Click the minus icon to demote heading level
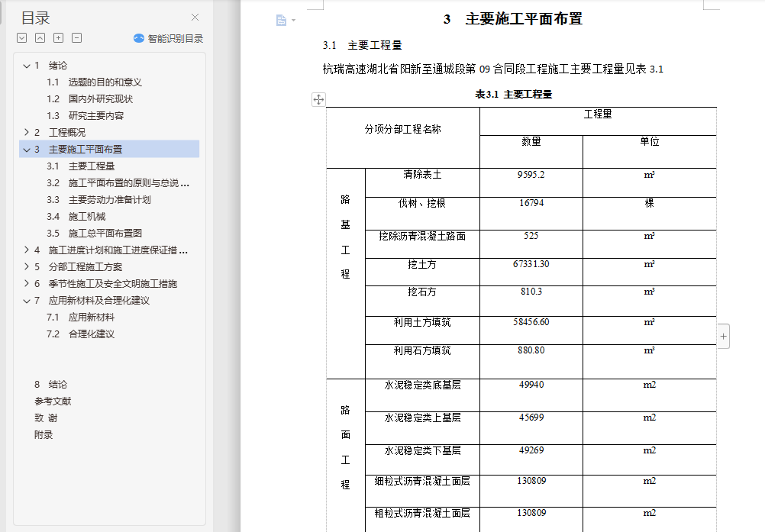The image size is (765, 532). 76,38
